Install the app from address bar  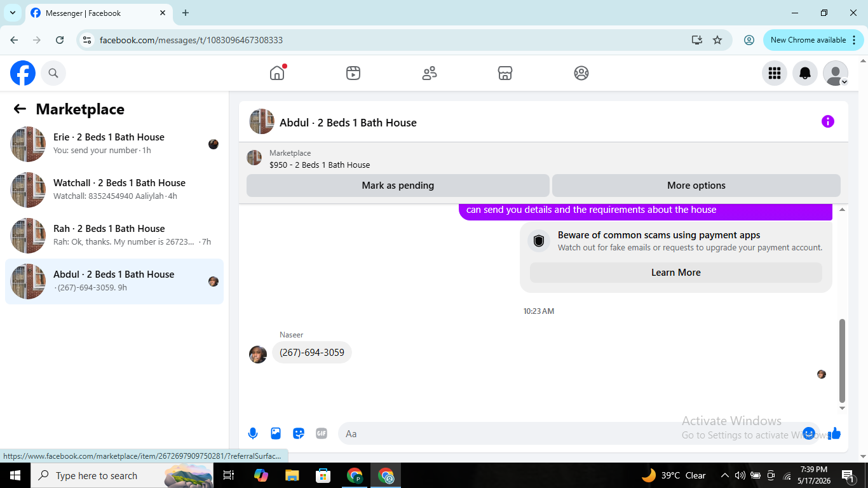(697, 40)
